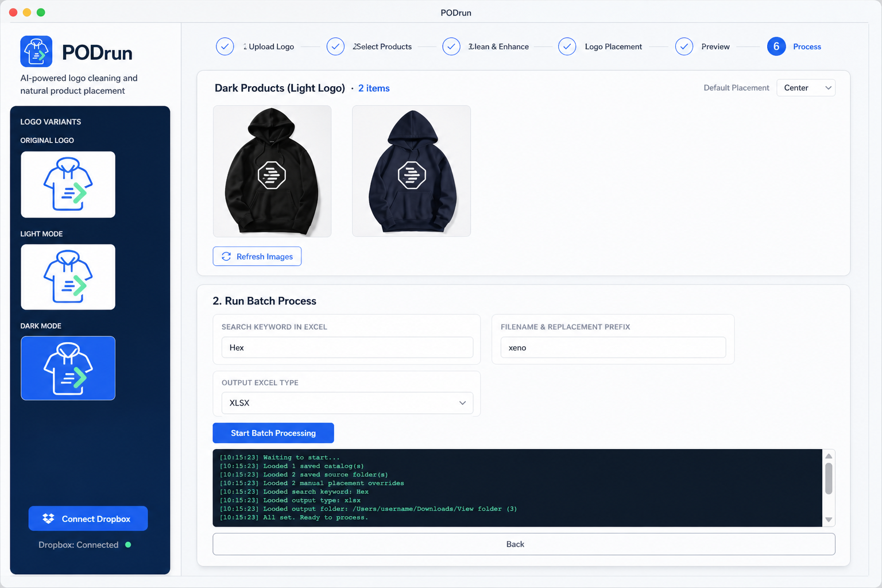Click the hexagon logo on the black hoodie

pos(272,175)
